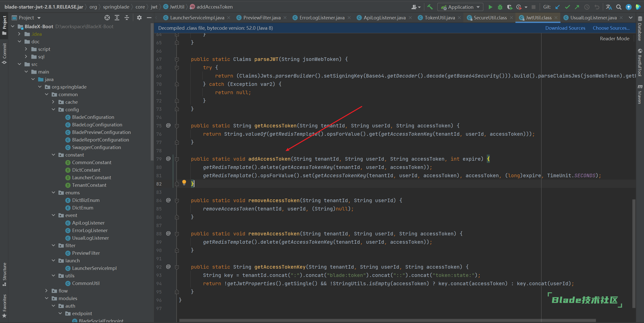Click the colorful plugin logo icon at the toolbar's end
This screenshot has width=644, height=323.
pyautogui.click(x=638, y=7)
